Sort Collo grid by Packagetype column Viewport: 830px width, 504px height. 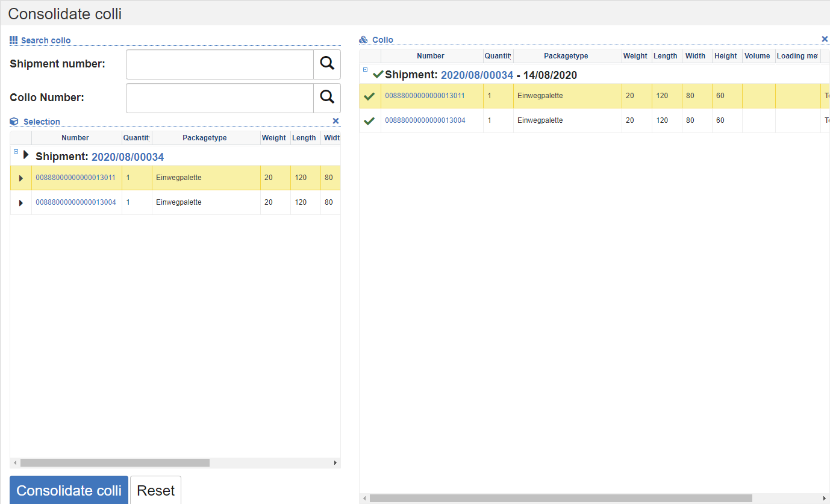[x=566, y=56]
